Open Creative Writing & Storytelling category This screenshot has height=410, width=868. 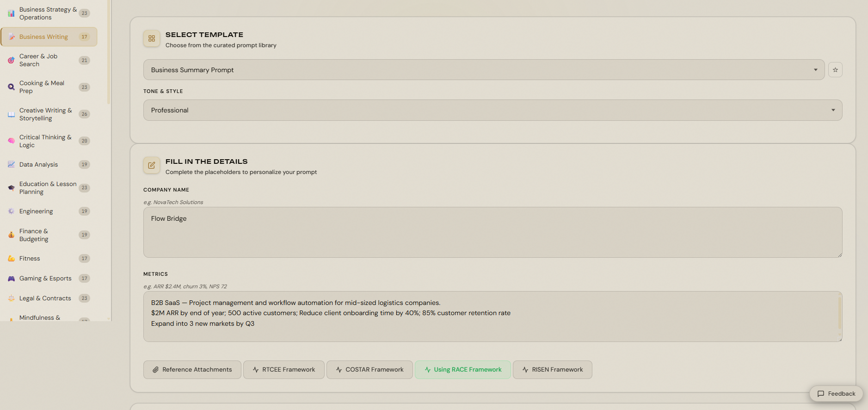point(49,114)
